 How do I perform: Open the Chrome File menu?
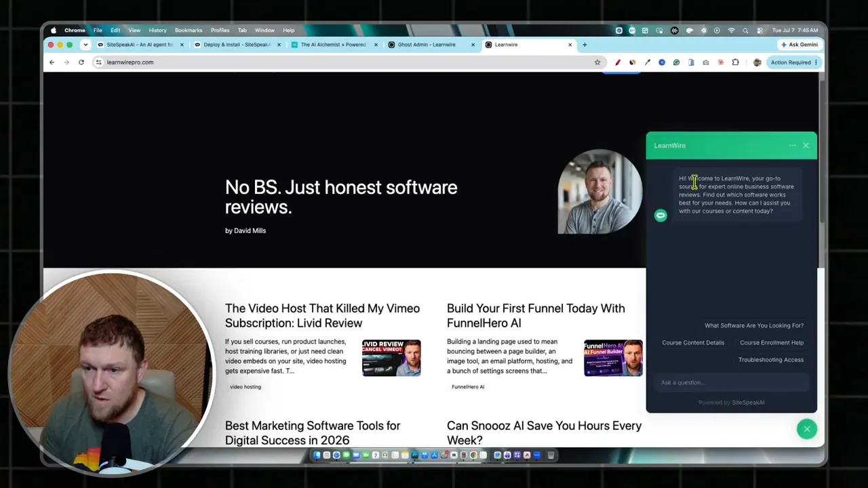pos(98,30)
